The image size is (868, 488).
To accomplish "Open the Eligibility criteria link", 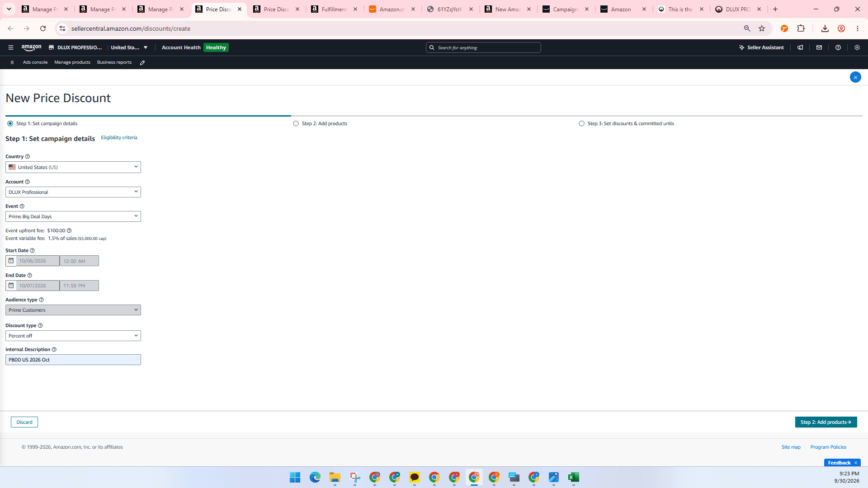I will click(x=119, y=138).
